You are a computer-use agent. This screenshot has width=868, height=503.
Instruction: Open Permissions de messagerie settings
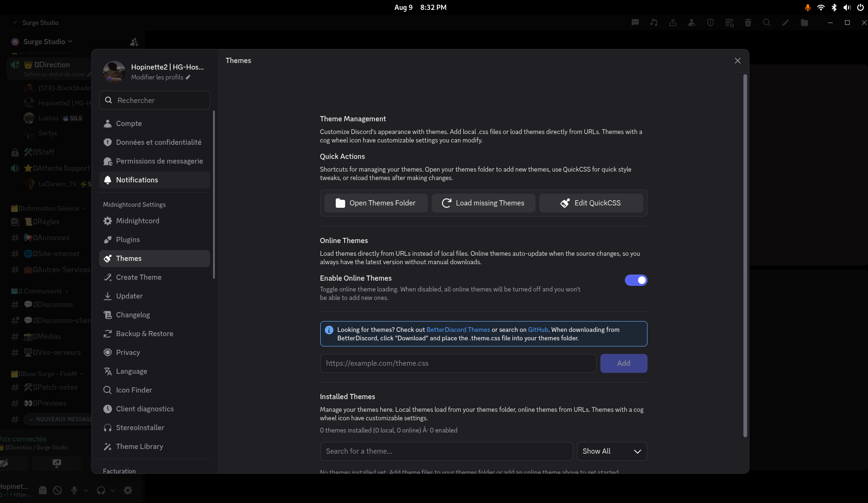coord(155,161)
